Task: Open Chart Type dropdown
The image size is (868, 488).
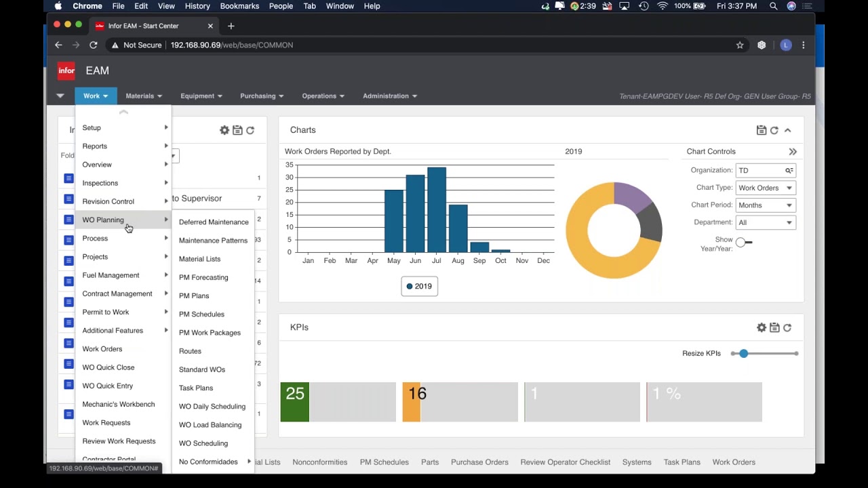Action: pyautogui.click(x=766, y=188)
